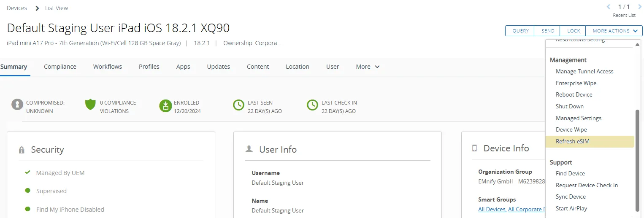Image resolution: width=644 pixels, height=218 pixels.
Task: Open the All Corporate smart group link
Action: coord(527,209)
